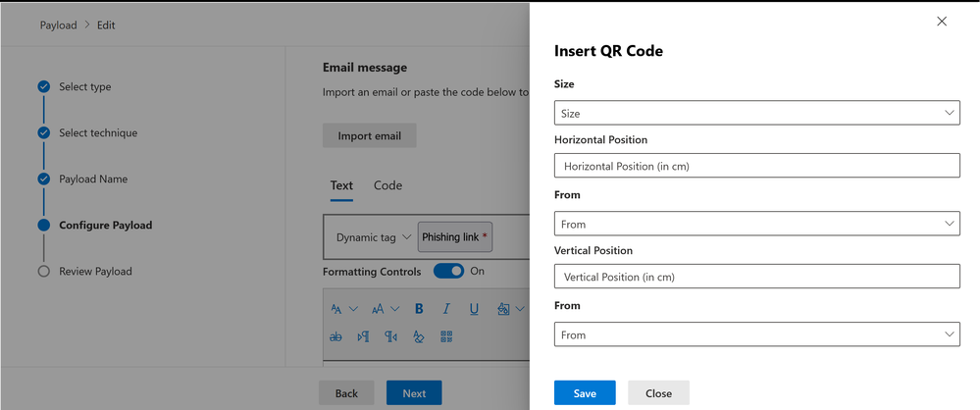The image size is (980, 410).
Task: Toggle underline formatting
Action: 474,309
